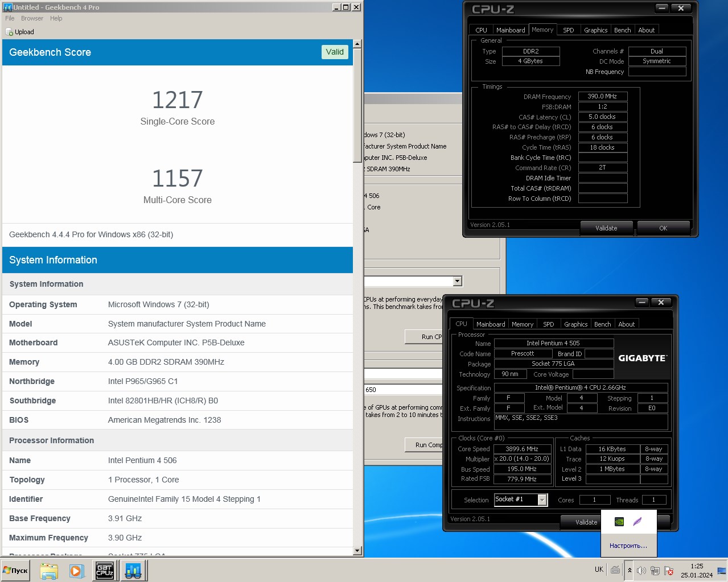Click the GIGABYTE logo in CPU-Z
The height and width of the screenshot is (582, 728).
(x=643, y=358)
